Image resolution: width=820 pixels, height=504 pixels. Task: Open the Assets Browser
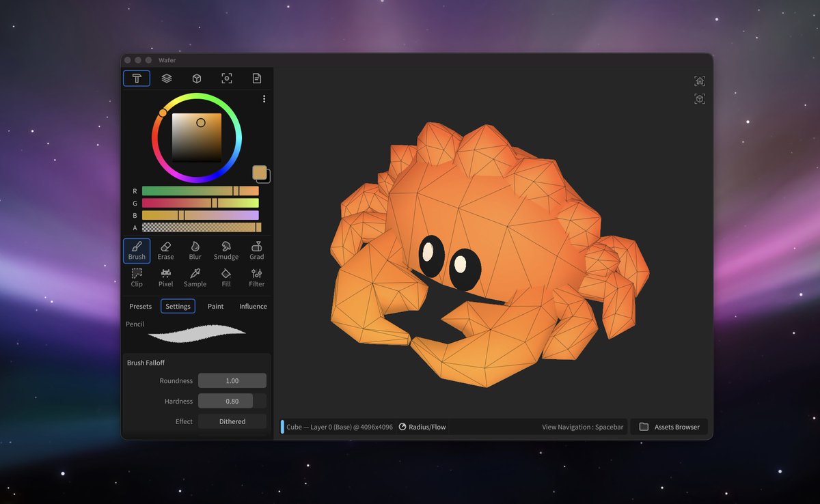[x=670, y=427]
